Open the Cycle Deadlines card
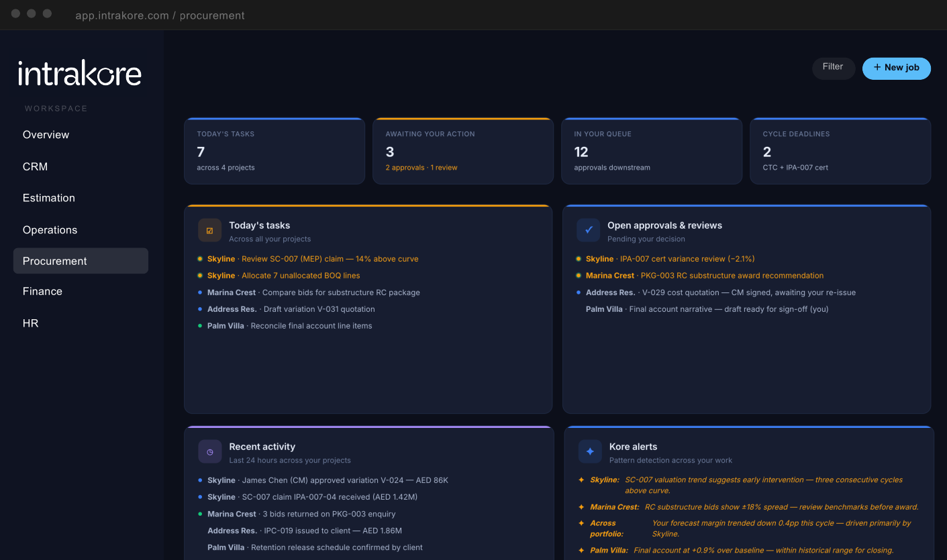Viewport: 947px width, 560px height. click(x=840, y=151)
